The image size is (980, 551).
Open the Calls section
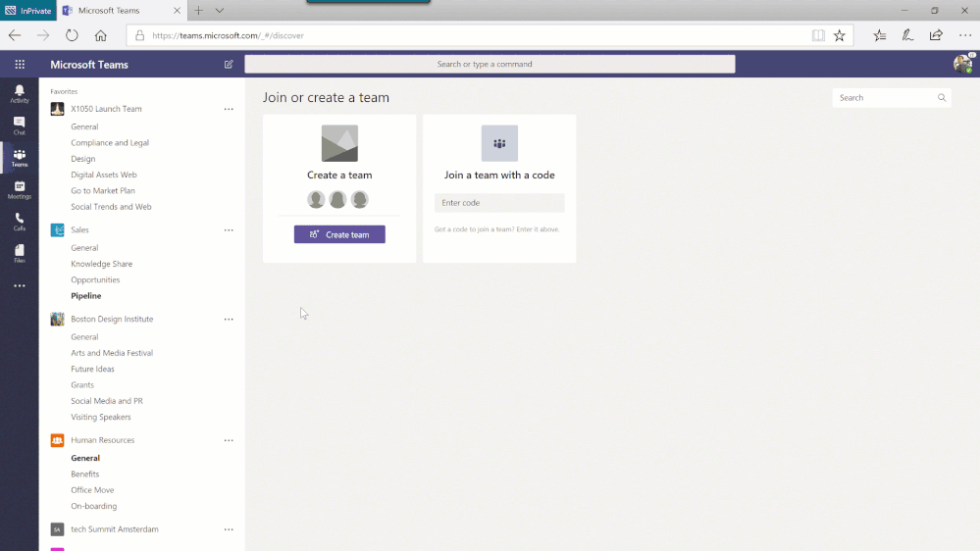(x=20, y=222)
